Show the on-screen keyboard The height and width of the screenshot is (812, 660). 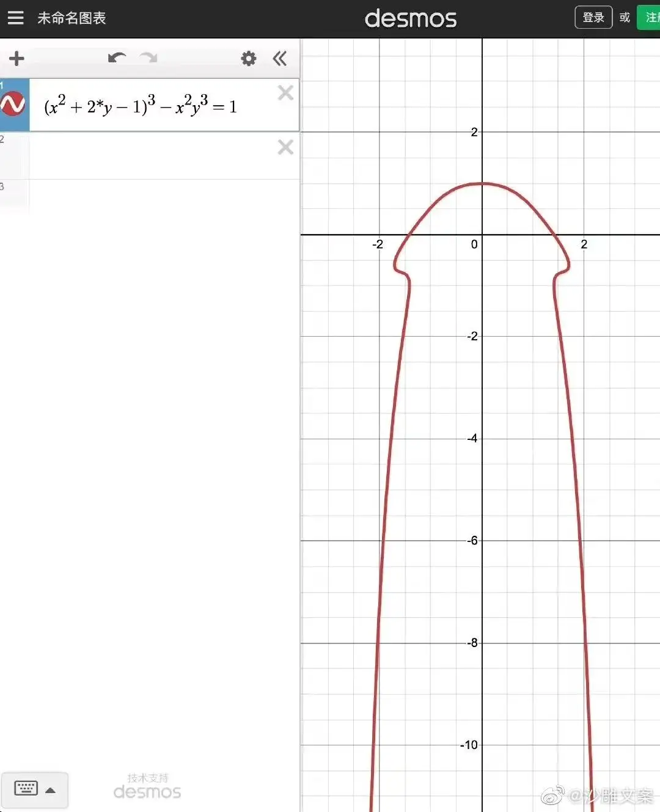click(x=26, y=789)
